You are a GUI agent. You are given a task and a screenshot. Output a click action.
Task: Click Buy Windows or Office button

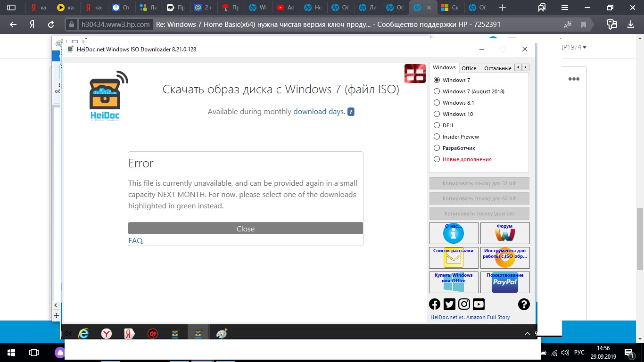[x=454, y=282]
